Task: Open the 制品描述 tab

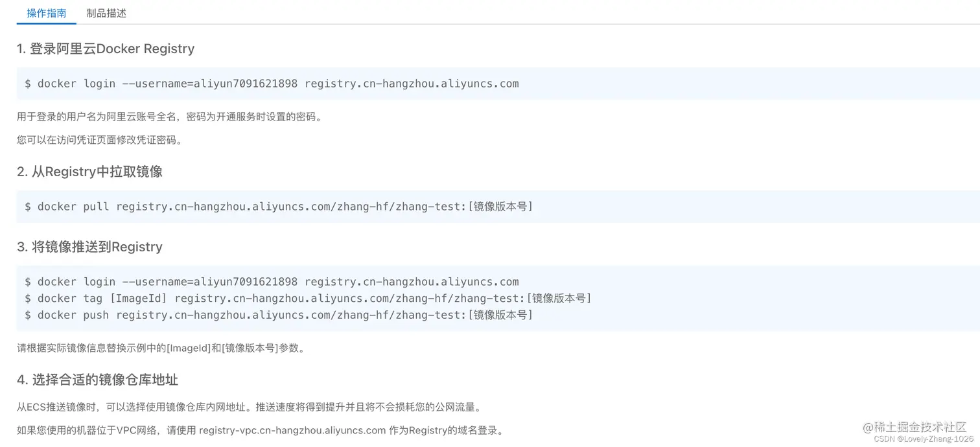Action: tap(106, 13)
